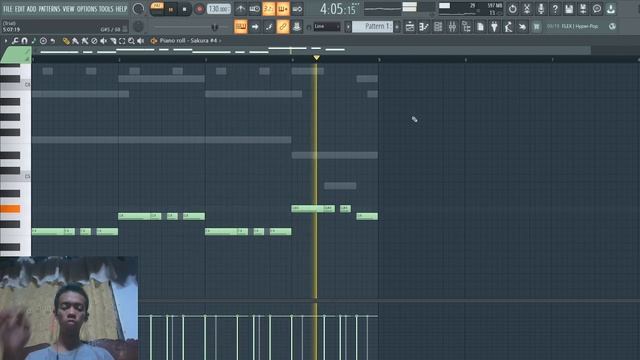Toggle auto scrolling arrow button
The height and width of the screenshot is (360, 640).
click(x=255, y=27)
